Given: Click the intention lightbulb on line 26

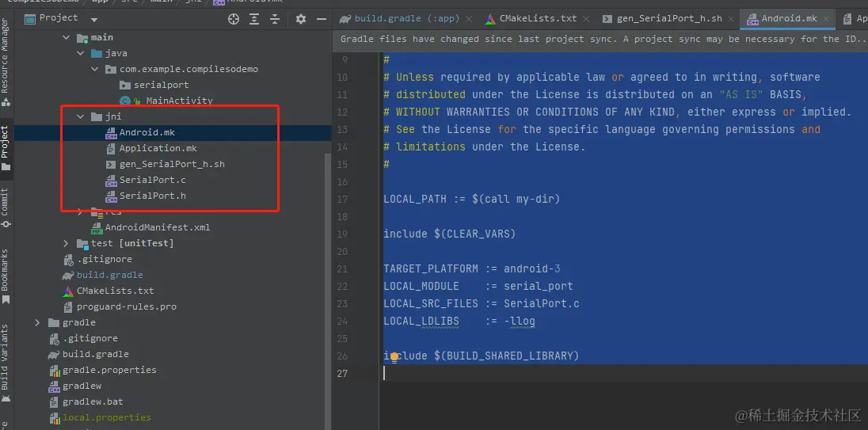Looking at the screenshot, I should 394,357.
